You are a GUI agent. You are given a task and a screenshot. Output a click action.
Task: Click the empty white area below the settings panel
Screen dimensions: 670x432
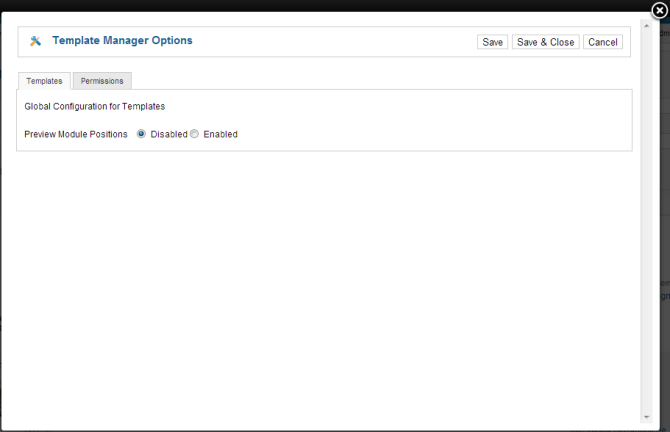pos(320,280)
